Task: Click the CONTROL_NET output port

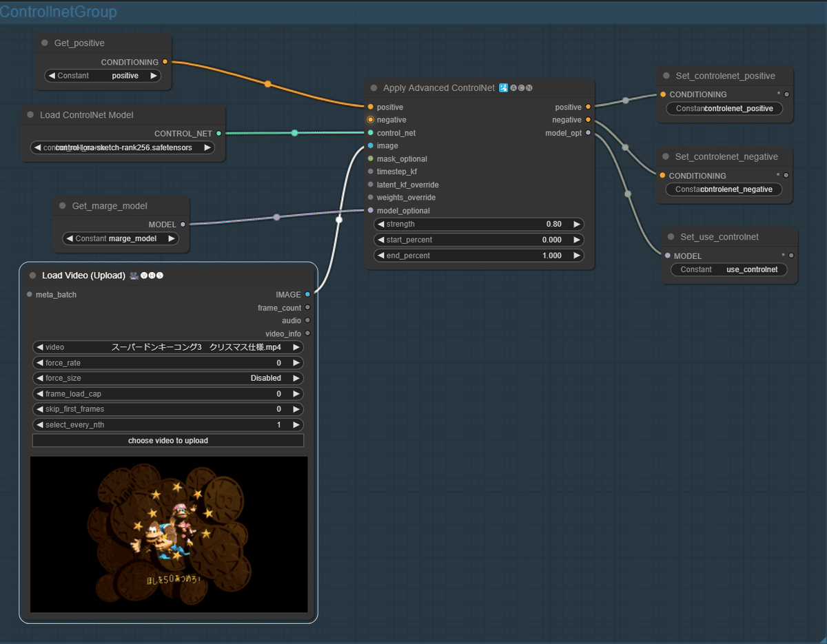Action: pos(218,134)
